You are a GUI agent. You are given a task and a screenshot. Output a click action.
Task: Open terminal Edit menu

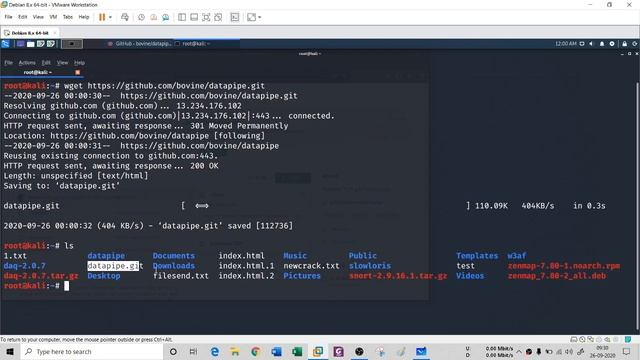pyautogui.click(x=46, y=62)
